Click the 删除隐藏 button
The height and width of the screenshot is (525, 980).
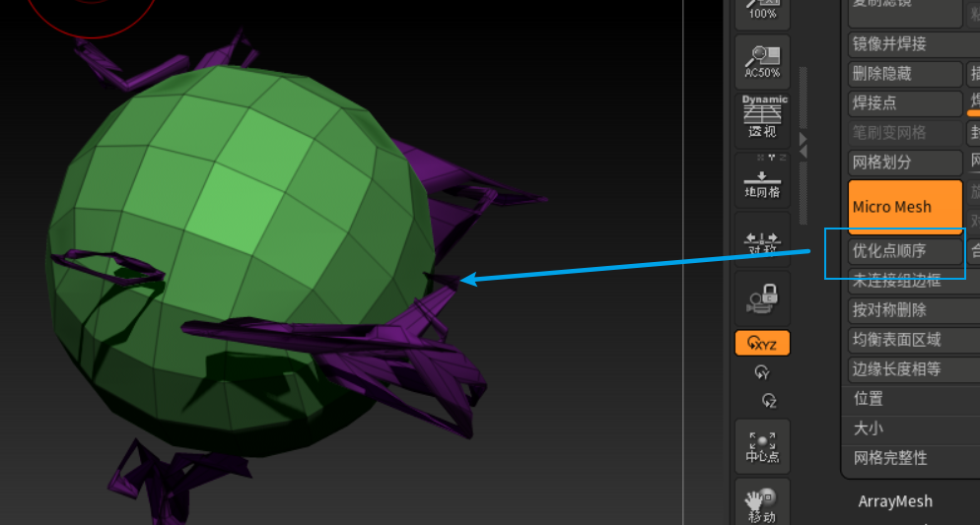point(905,74)
